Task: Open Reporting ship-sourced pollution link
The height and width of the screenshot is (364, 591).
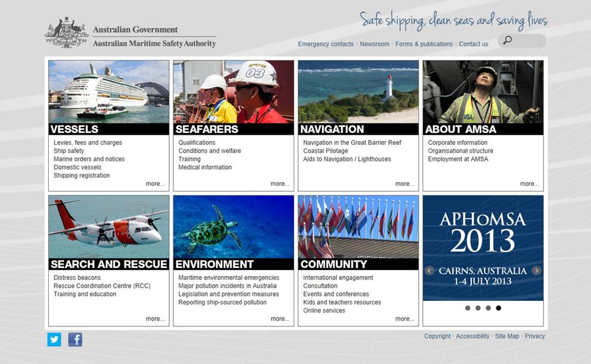Action: [x=222, y=302]
